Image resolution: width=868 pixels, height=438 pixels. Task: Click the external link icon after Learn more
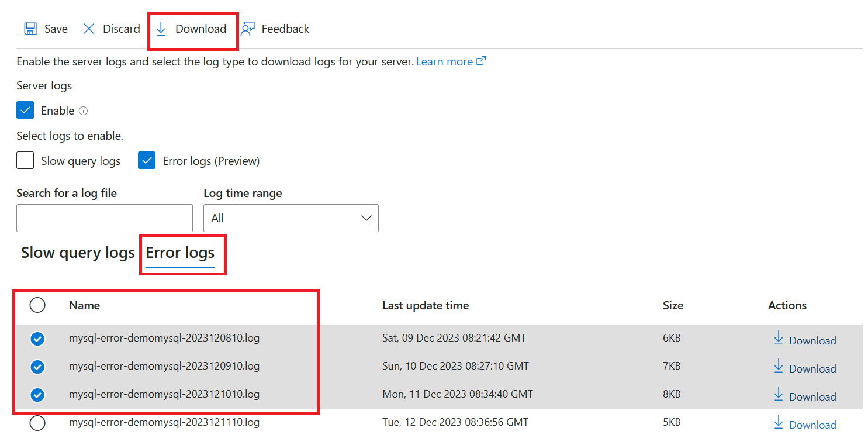tap(481, 61)
